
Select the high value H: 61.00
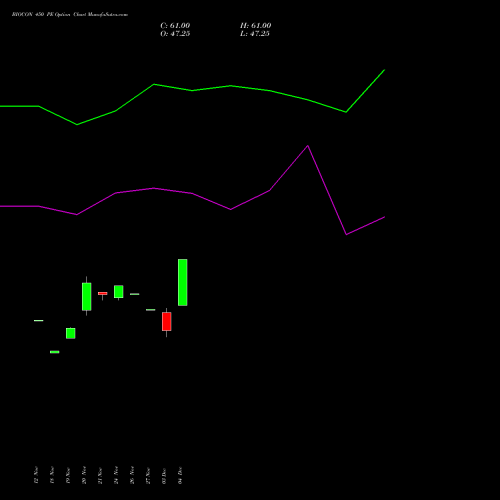(x=256, y=26)
